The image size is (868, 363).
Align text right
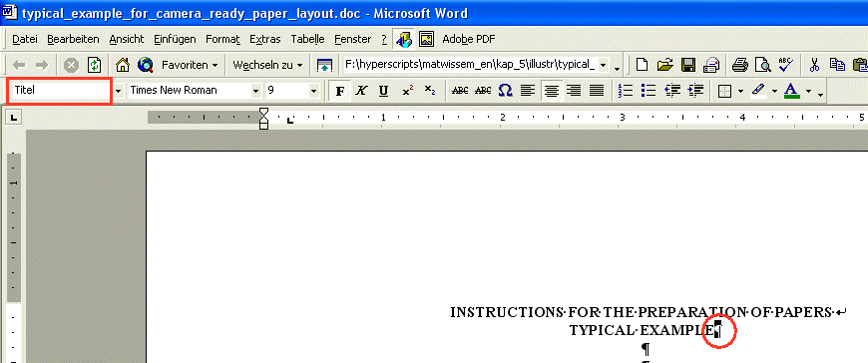[574, 91]
